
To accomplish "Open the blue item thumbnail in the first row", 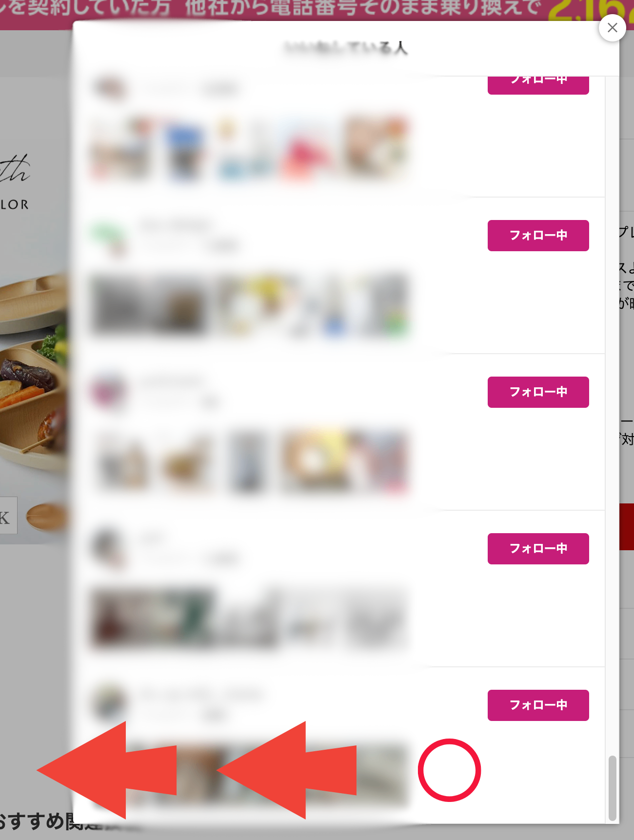I will [x=184, y=149].
